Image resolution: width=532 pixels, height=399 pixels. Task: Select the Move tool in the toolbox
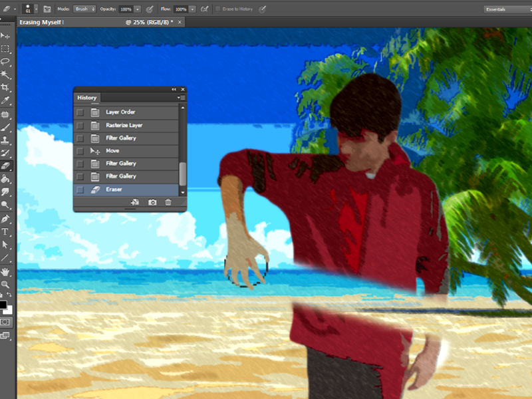[5, 35]
